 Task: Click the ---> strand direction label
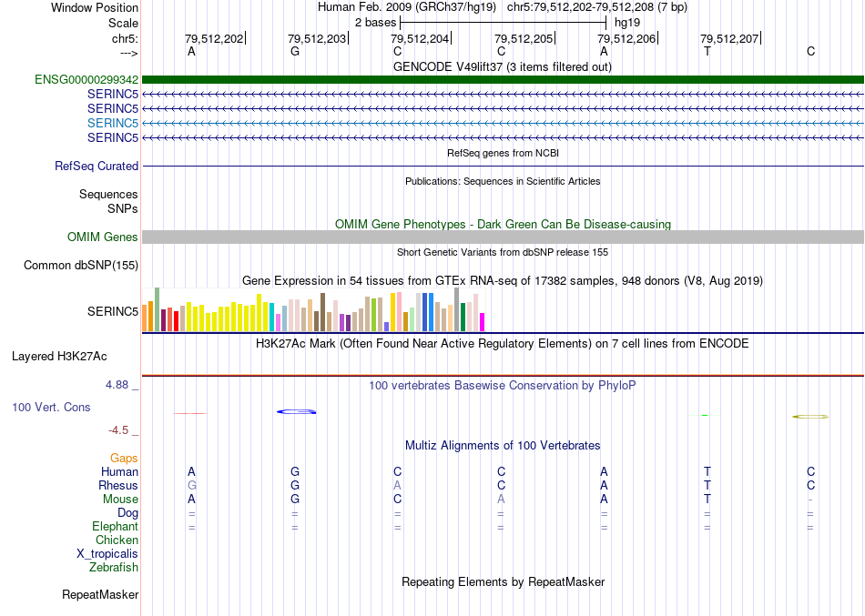[x=128, y=53]
